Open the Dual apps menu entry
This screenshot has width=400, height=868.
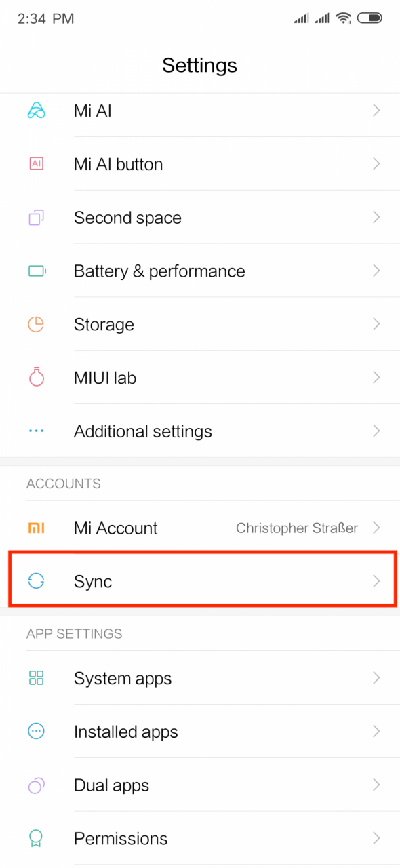coord(200,785)
